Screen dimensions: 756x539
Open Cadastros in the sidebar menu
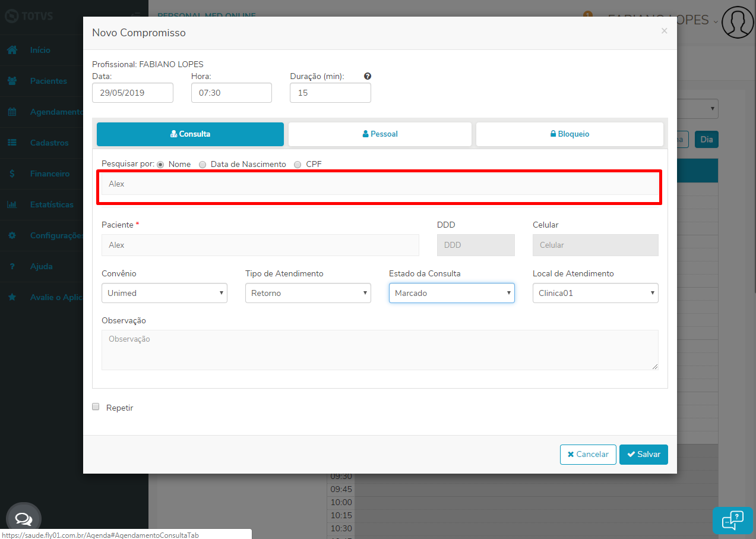(x=49, y=143)
